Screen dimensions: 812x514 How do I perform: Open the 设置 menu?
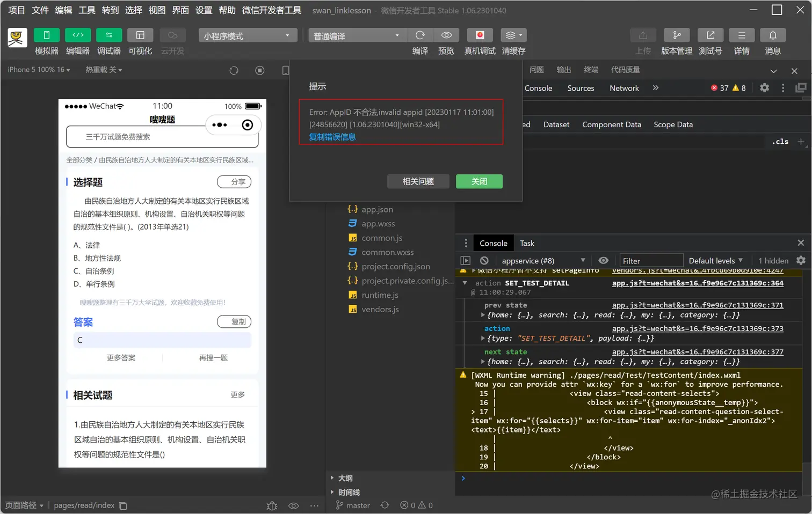tap(204, 10)
